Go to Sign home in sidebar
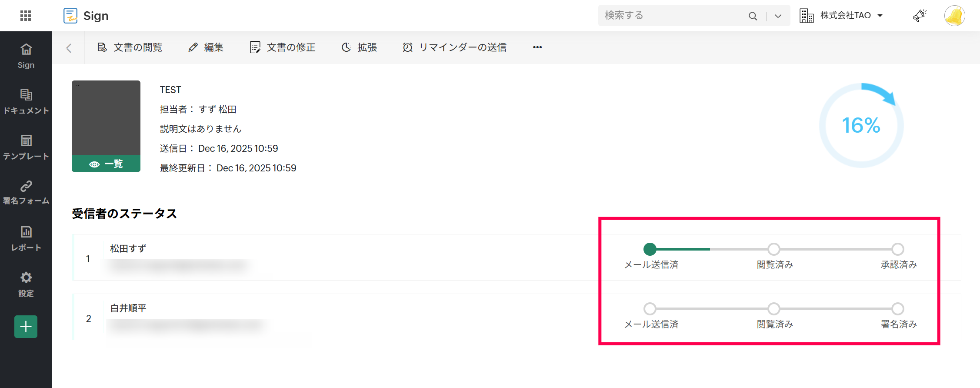The height and width of the screenshot is (388, 980). click(26, 56)
